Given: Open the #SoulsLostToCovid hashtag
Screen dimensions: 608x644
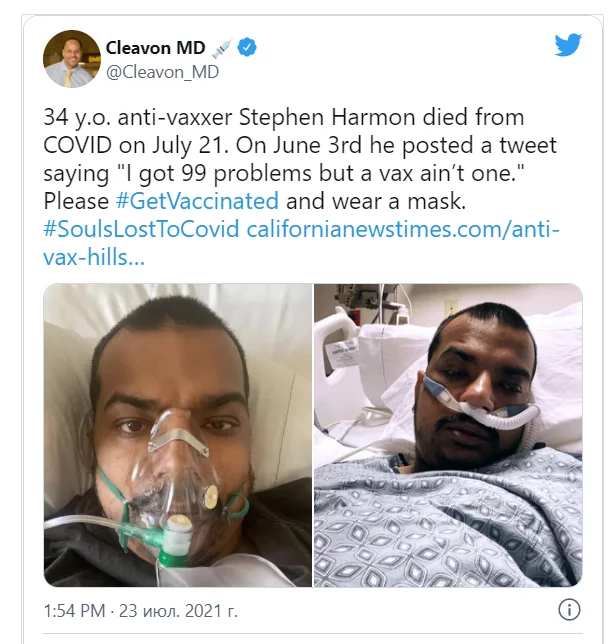Looking at the screenshot, I should pos(141,229).
